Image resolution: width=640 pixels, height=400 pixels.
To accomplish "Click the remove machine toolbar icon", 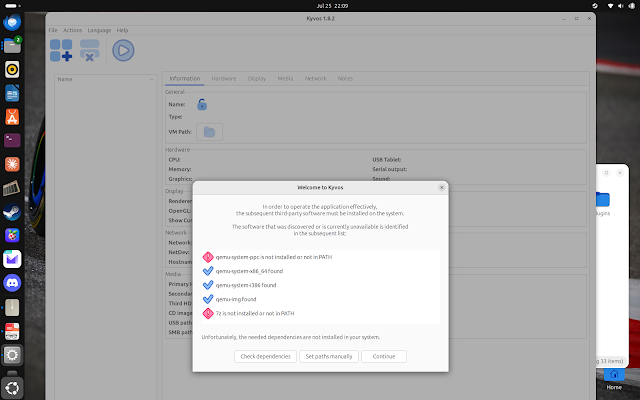I will [89, 50].
